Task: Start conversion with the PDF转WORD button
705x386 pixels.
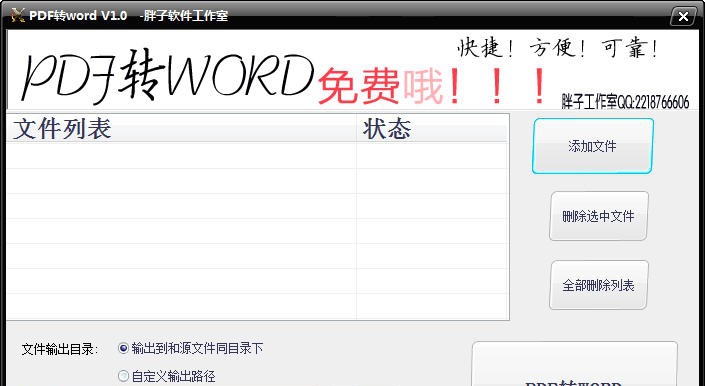Action: point(574,364)
